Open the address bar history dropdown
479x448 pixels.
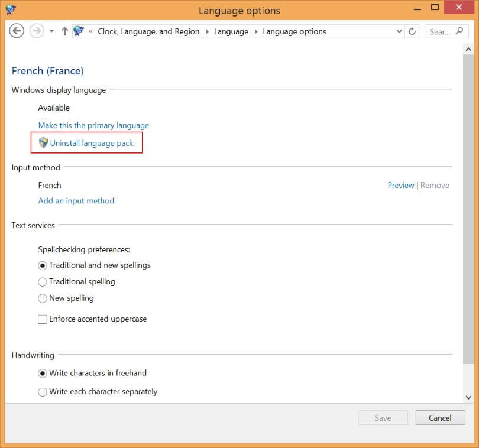(x=399, y=31)
